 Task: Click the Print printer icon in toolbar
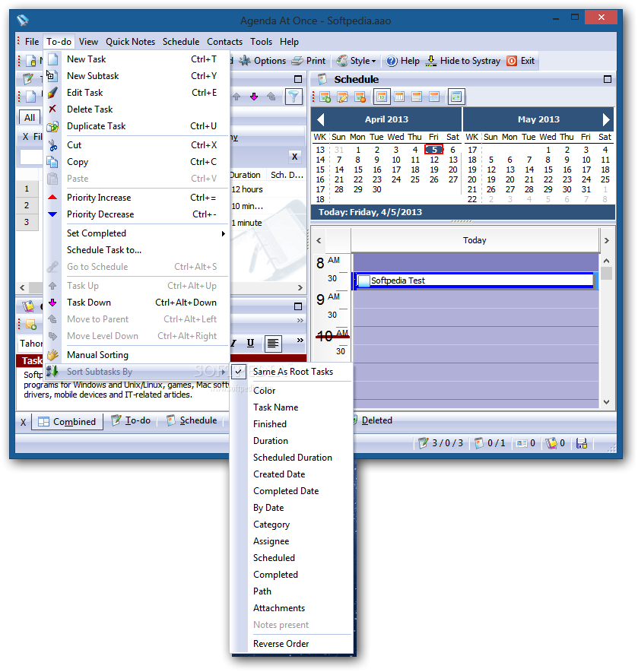pos(297,61)
